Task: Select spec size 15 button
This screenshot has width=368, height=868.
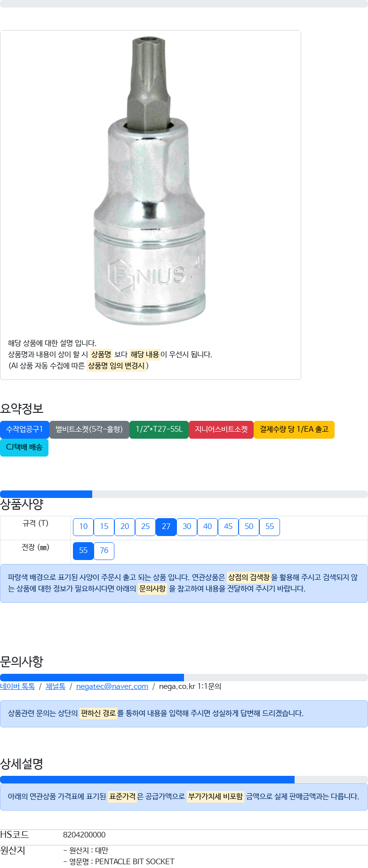Action: (x=104, y=527)
